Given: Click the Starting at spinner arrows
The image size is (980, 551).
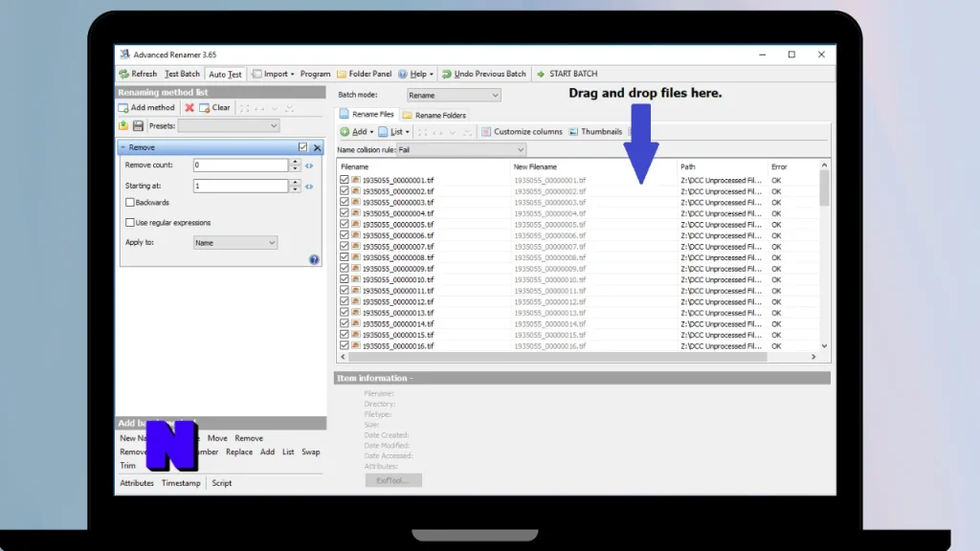Looking at the screenshot, I should point(295,186).
